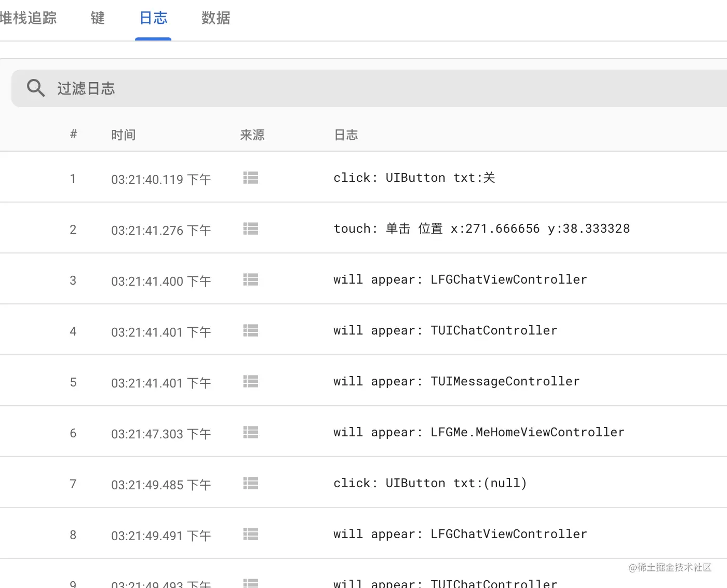Click timestamp 03:21:49.485 下午
Viewport: 727px width, 588px height.
161,485
